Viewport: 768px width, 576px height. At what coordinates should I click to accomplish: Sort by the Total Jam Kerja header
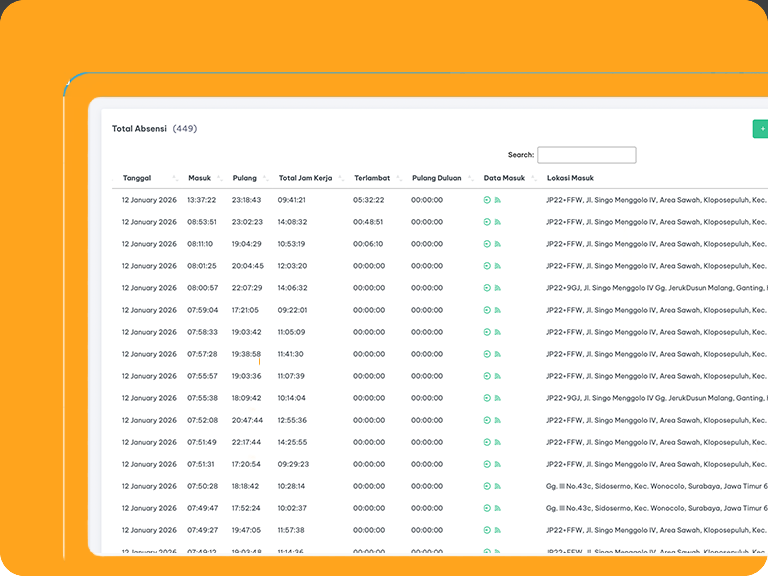click(x=305, y=178)
